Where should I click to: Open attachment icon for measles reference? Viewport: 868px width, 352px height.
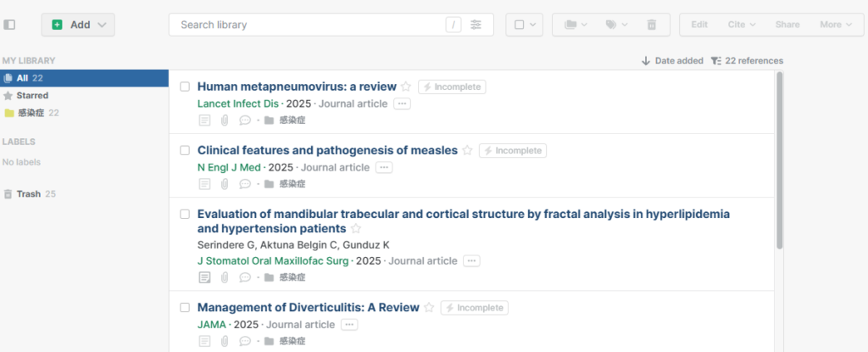(x=225, y=183)
